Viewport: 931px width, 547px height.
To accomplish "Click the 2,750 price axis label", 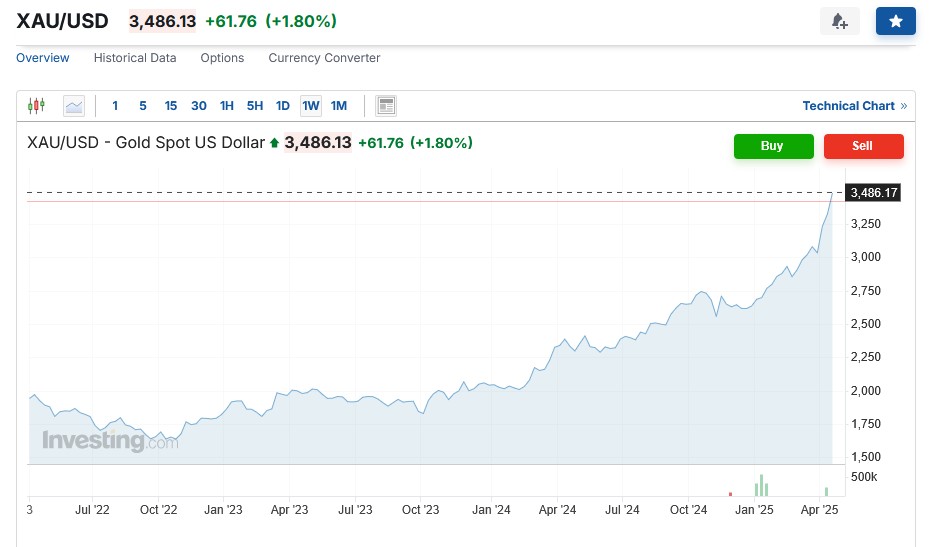I will pyautogui.click(x=866, y=291).
